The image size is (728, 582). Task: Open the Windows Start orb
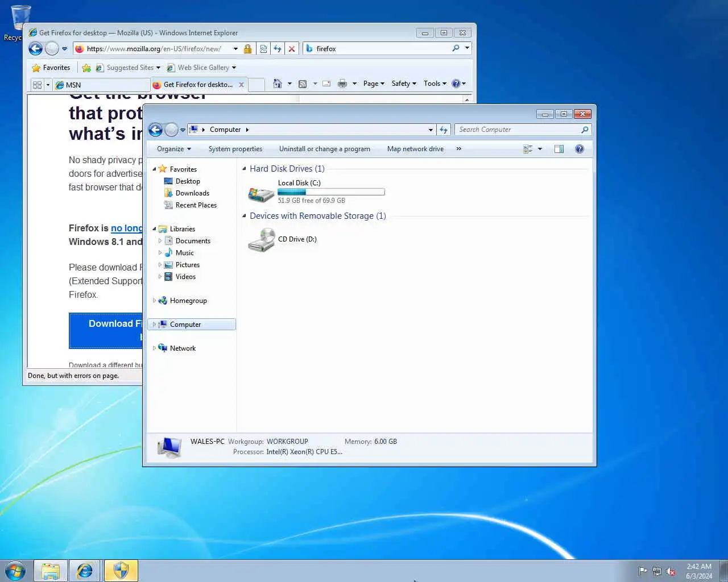coord(15,571)
